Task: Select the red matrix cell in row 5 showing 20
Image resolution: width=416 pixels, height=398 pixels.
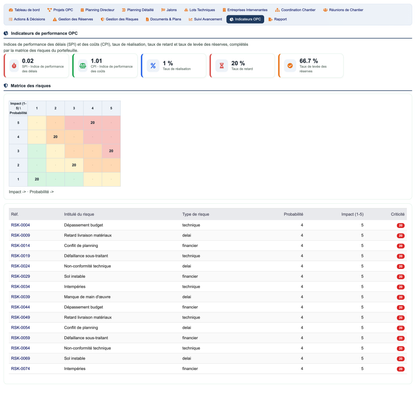Action: (93, 123)
